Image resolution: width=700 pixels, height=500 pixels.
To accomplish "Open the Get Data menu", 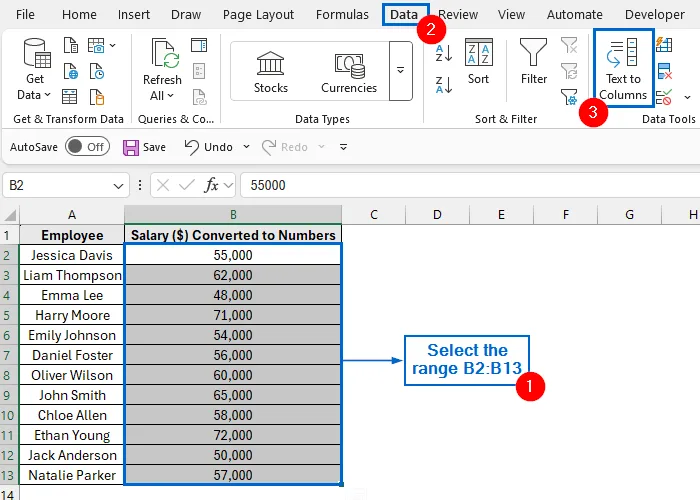I will coord(35,69).
